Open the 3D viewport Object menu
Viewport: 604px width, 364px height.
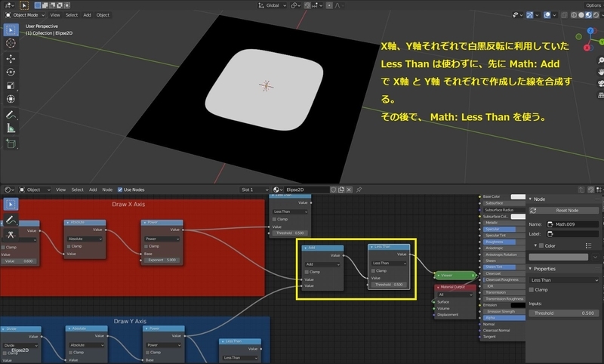[103, 15]
